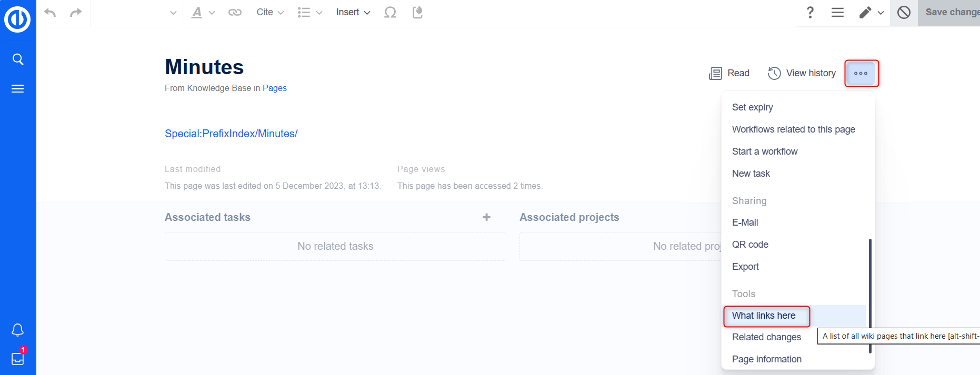Open the special character omega icon
This screenshot has height=375, width=980.
390,13
